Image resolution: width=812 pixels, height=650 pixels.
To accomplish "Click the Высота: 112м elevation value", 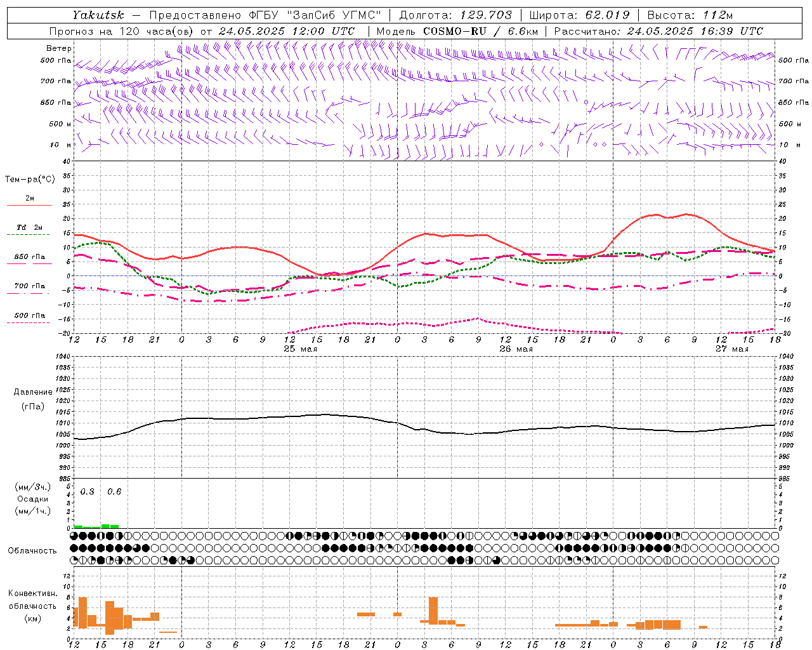I will point(690,15).
